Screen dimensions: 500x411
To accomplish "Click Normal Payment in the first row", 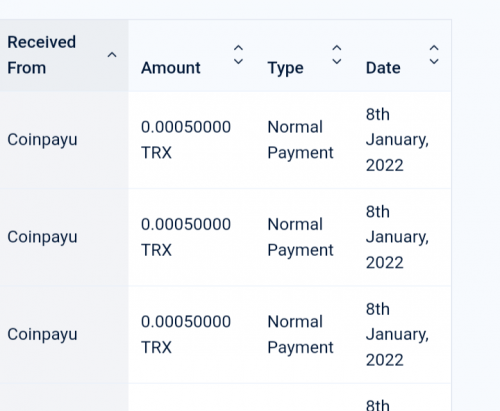I will pyautogui.click(x=300, y=140).
